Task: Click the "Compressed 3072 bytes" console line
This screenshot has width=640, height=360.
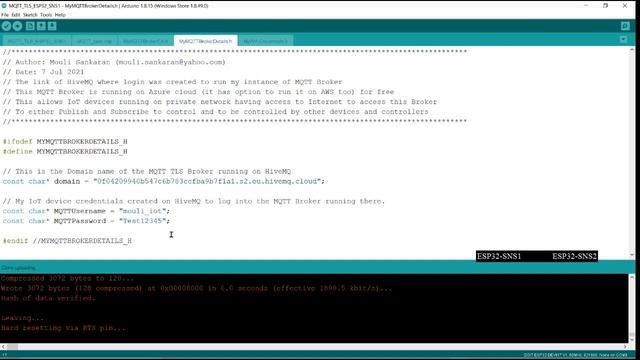Action: point(67,278)
